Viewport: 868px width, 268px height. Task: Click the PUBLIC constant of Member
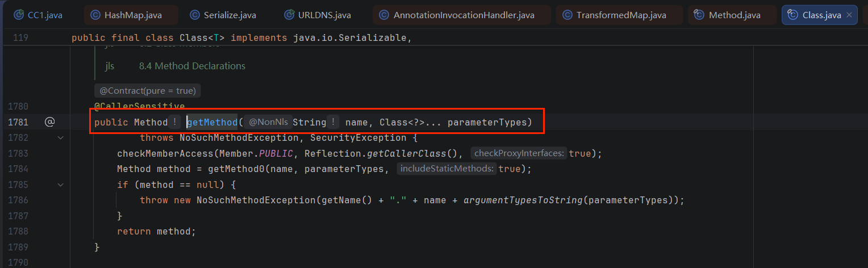coord(276,153)
